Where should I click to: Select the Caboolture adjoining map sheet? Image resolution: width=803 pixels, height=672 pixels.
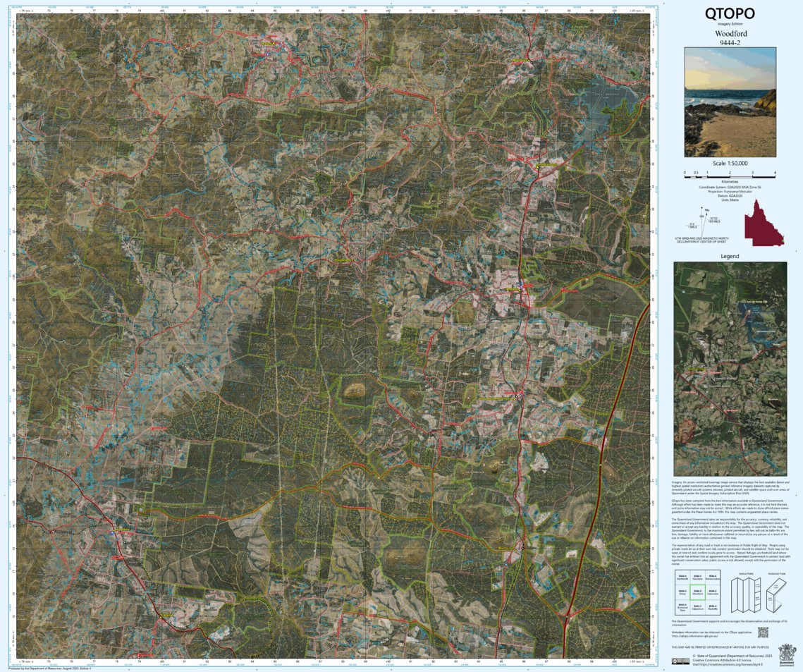[x=699, y=607]
